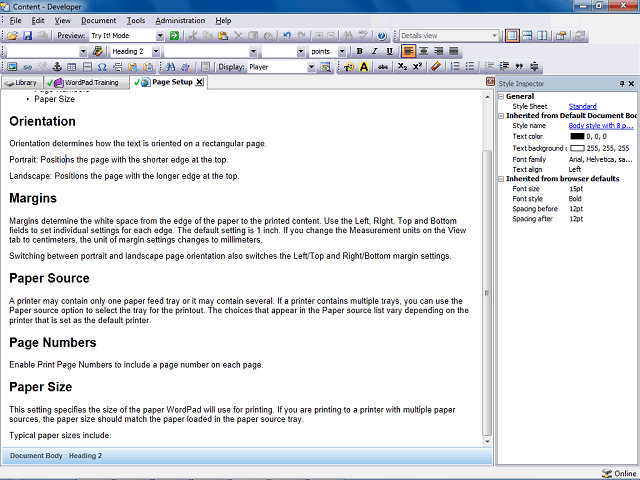Open the font size dropdown left of points
This screenshot has width=640, height=480.
tap(301, 51)
